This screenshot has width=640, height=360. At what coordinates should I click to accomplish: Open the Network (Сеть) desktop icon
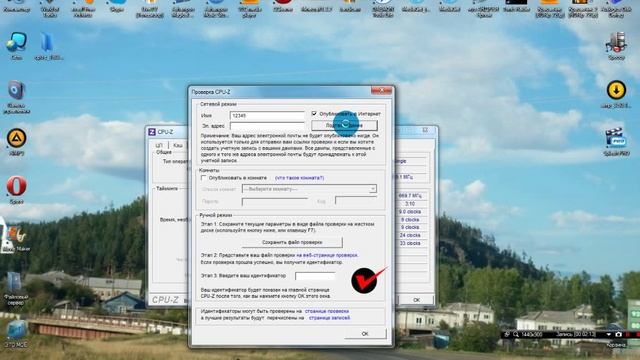16,42
